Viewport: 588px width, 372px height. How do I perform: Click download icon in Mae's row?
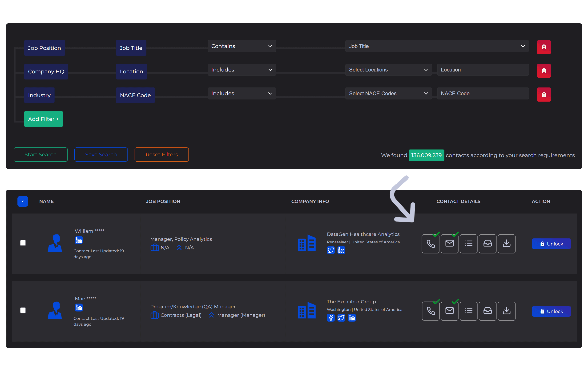point(507,311)
